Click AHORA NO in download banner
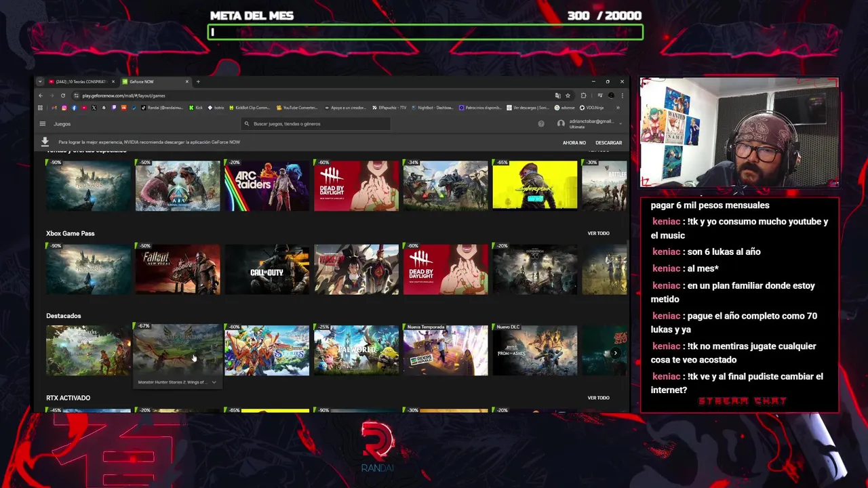The image size is (868, 488). [x=574, y=143]
